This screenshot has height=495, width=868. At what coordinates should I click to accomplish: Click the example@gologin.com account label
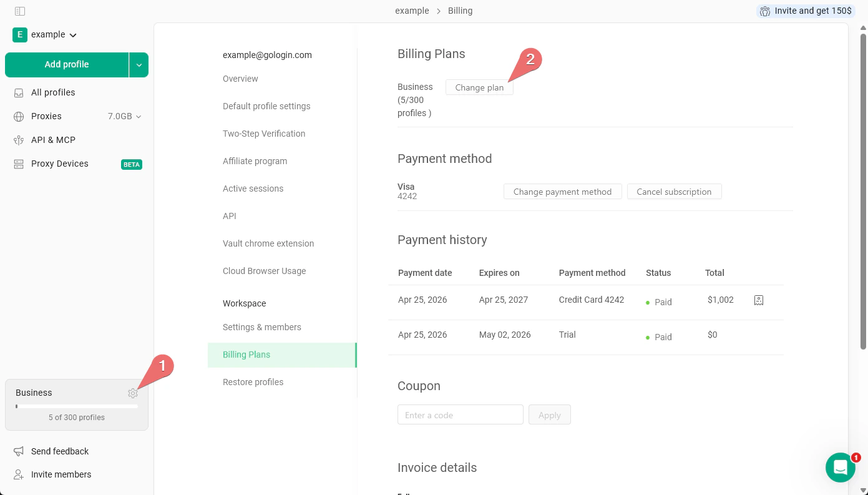[x=267, y=55]
